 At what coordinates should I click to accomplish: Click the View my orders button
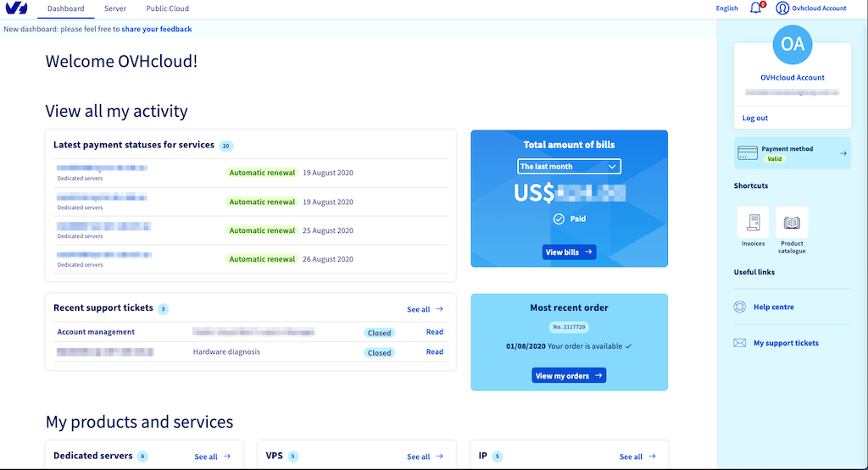coord(569,375)
